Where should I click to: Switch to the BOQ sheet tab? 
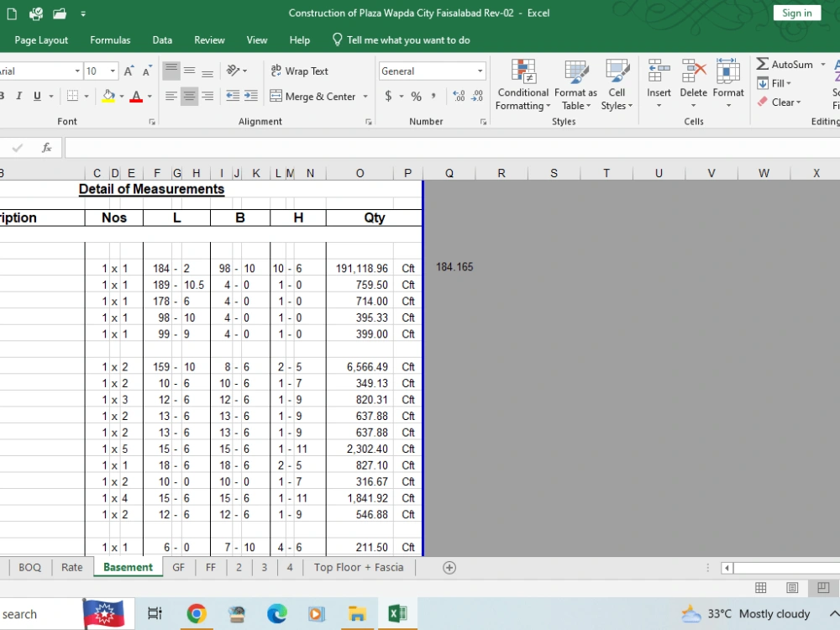point(30,567)
